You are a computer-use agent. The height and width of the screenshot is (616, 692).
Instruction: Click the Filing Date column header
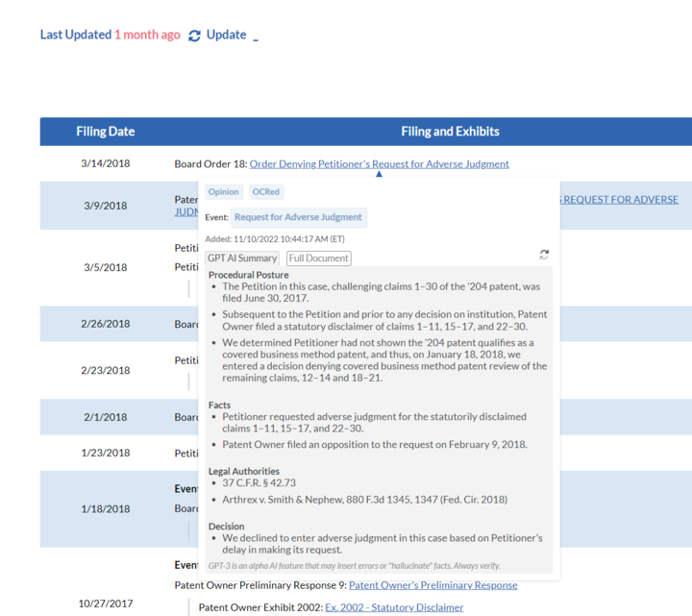point(106,132)
